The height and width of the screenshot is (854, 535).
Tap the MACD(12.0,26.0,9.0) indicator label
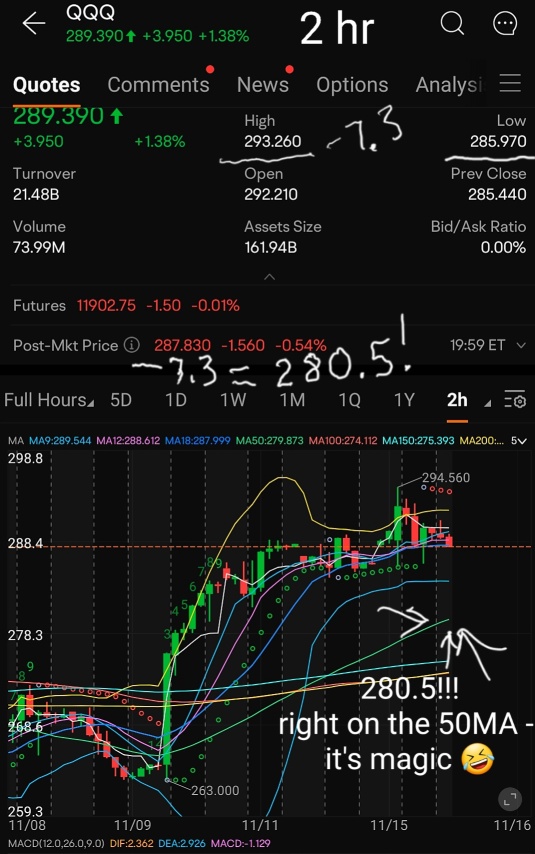(x=56, y=843)
